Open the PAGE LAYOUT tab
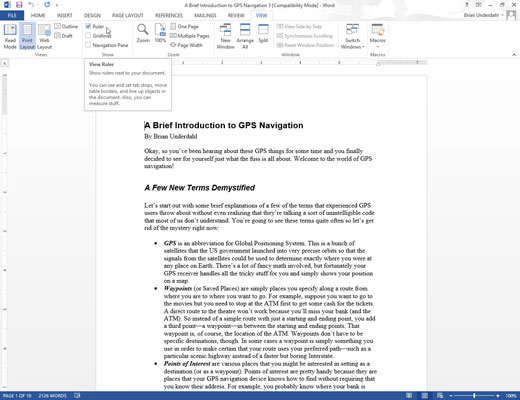520x400 pixels. [128, 15]
